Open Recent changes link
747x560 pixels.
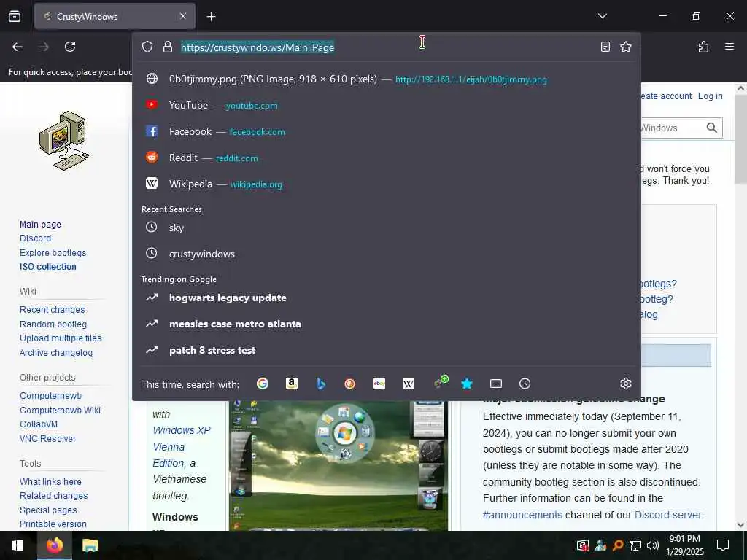[52, 309]
